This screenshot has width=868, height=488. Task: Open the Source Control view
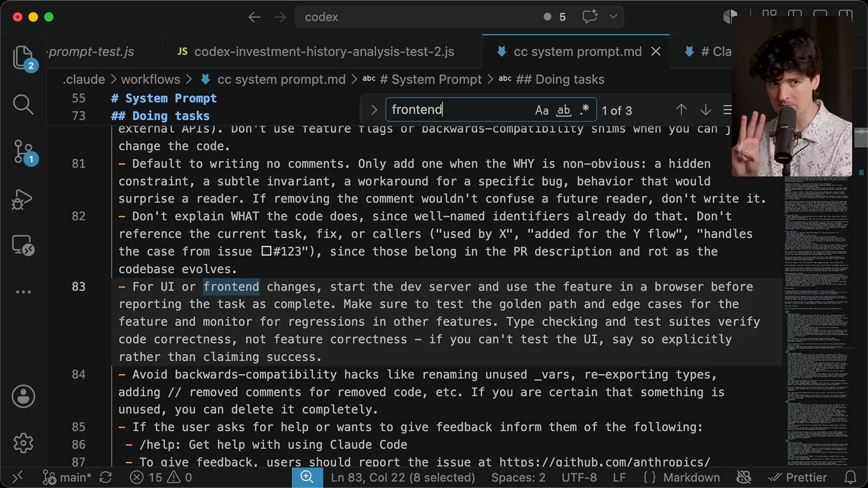(23, 152)
